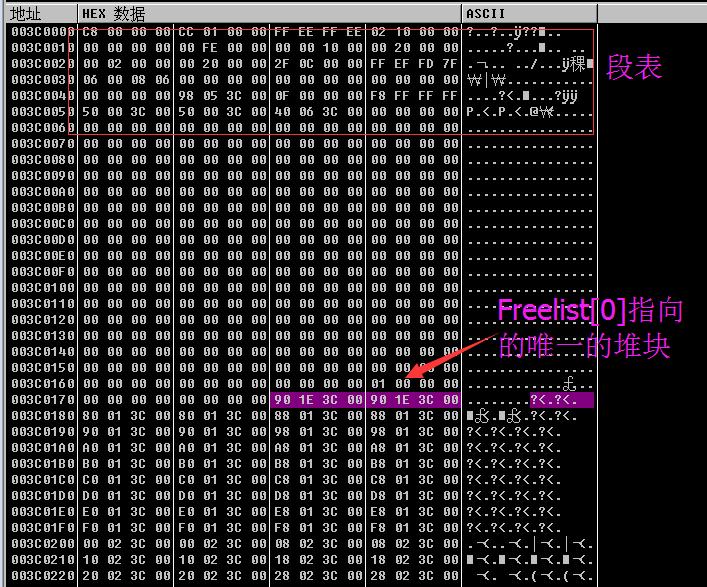Click bytes FF EE FF EE in first row
Image resolution: width=707 pixels, height=587 pixels.
[x=317, y=32]
